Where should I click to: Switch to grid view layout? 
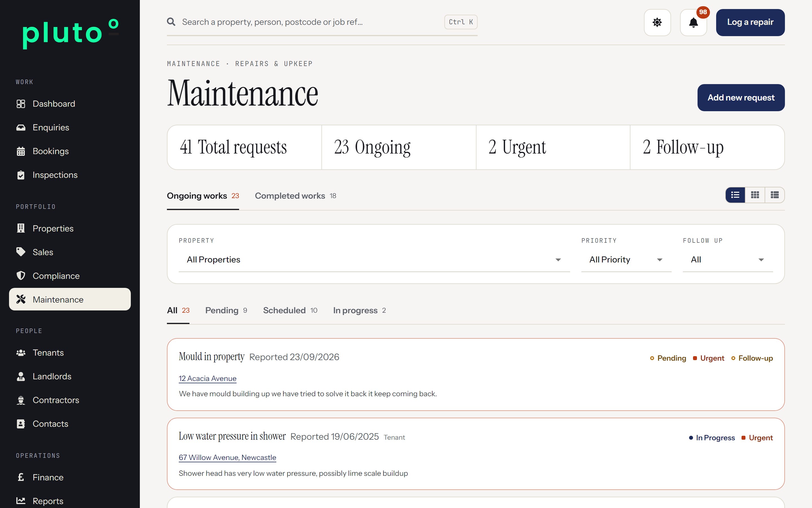pos(755,195)
